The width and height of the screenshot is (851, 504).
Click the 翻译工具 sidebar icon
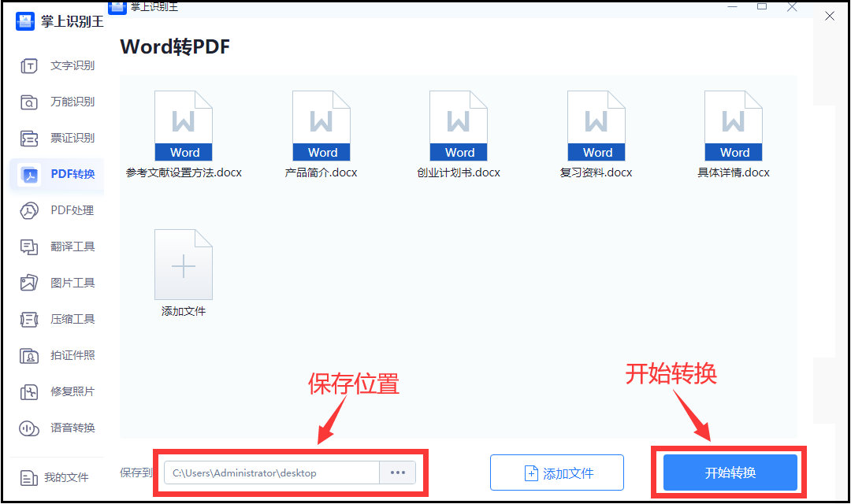tap(29, 246)
